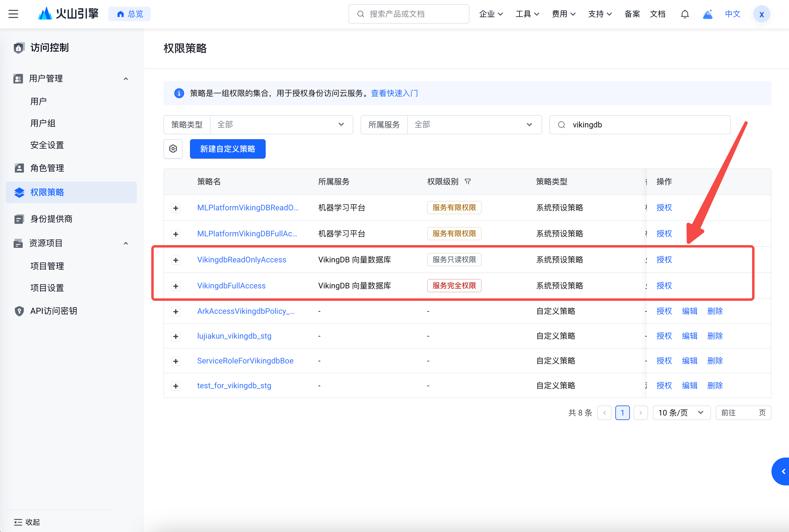Click the filter icon beside 权限级别
789x532 pixels.
click(x=468, y=182)
